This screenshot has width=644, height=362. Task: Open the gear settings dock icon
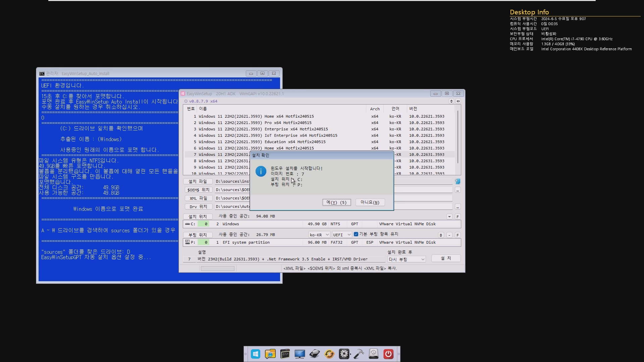tap(344, 354)
